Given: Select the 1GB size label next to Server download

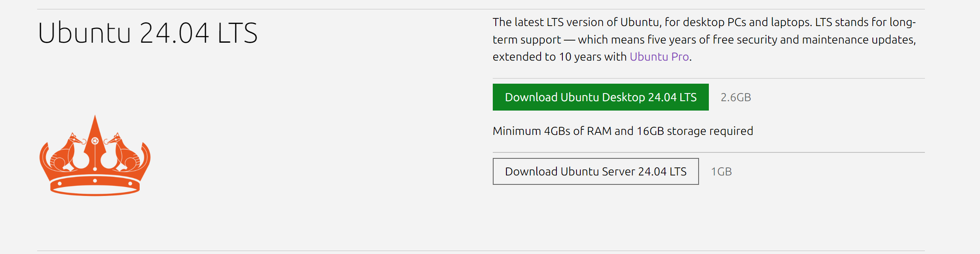Looking at the screenshot, I should click(722, 172).
